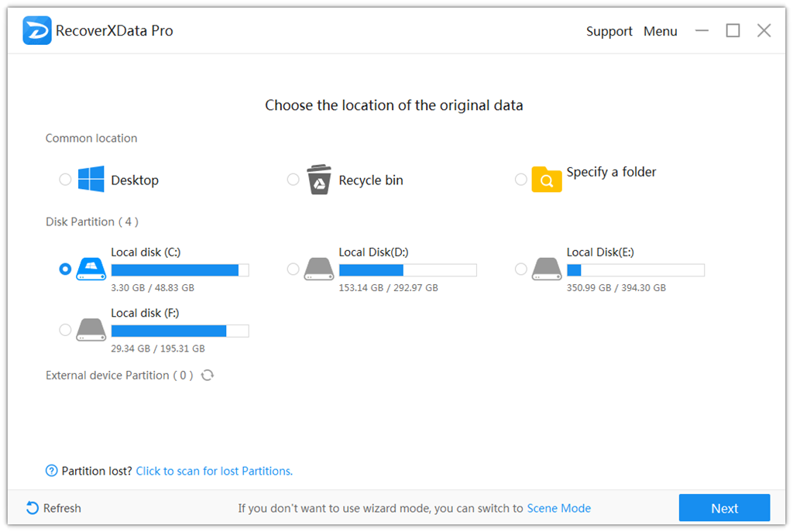The height and width of the screenshot is (532, 793).
Task: Click the Next button
Action: pyautogui.click(x=724, y=508)
